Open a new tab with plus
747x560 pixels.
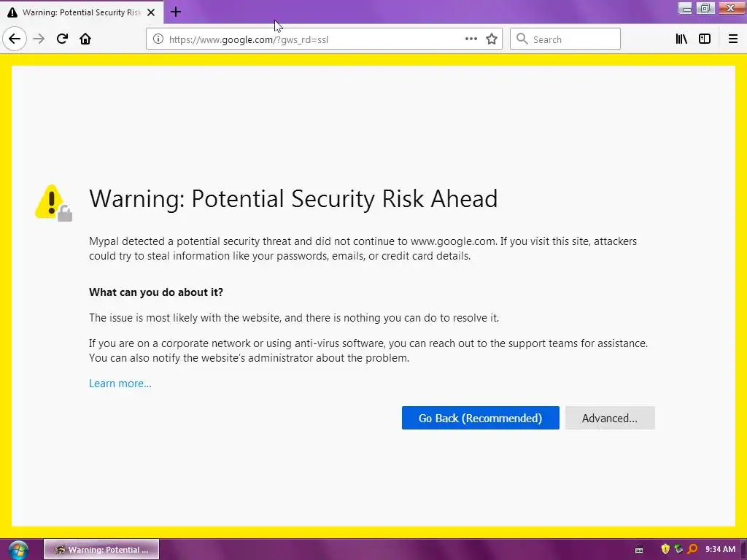pos(176,12)
